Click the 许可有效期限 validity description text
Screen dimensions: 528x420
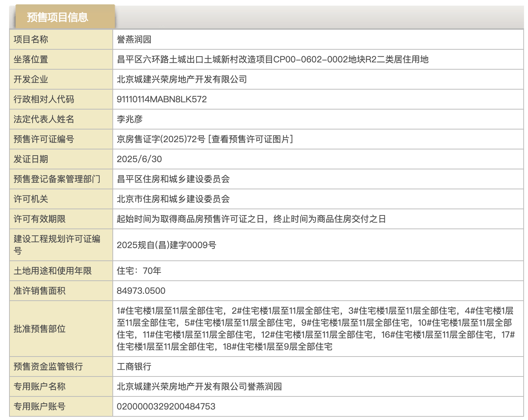pyautogui.click(x=251, y=219)
